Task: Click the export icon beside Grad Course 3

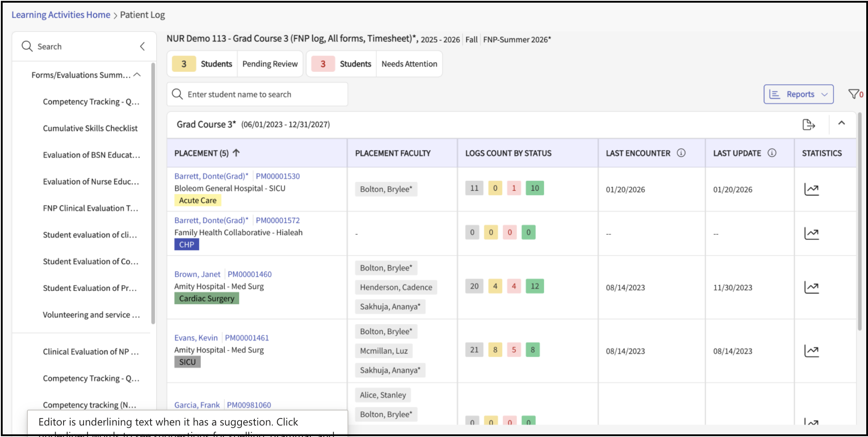Action: click(x=808, y=125)
